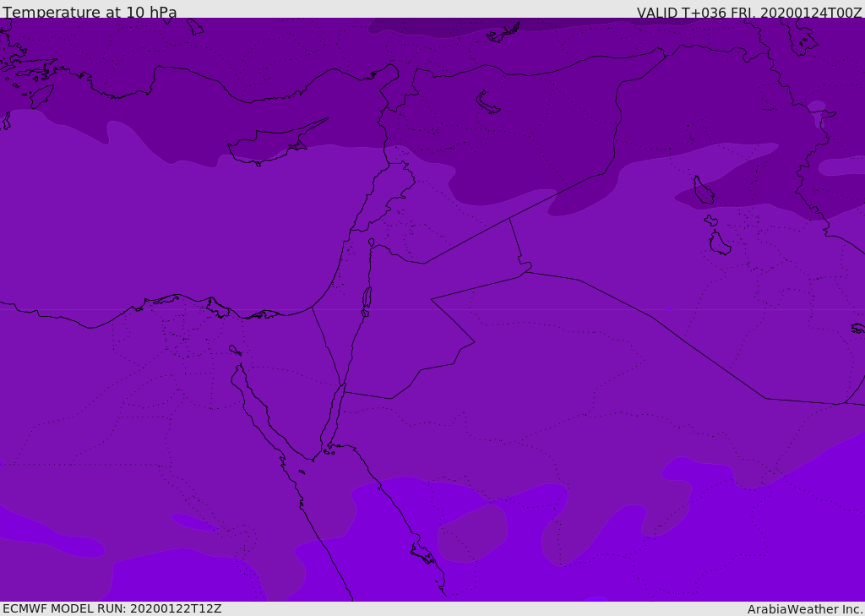Click the Great Bitter Lake near Suez
The height and width of the screenshot is (616, 865).
click(235, 350)
